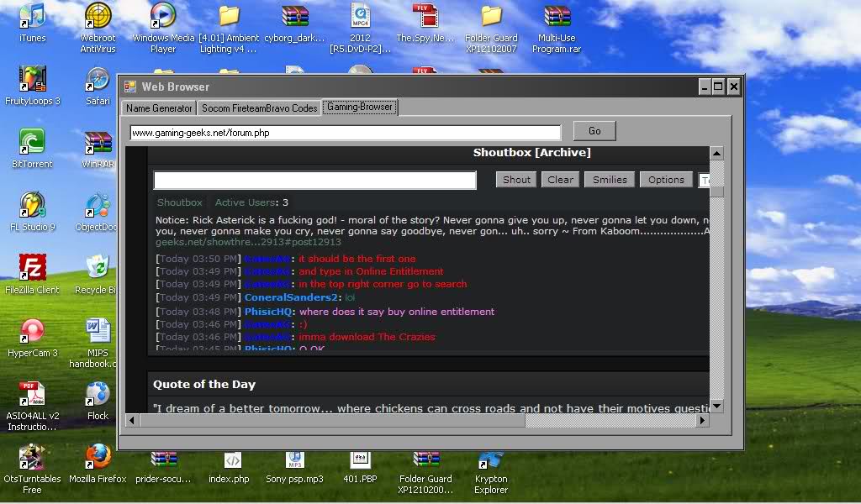Click 'where does it say buy online entitlement'
Viewport: 861px width, 504px height.
[397, 312]
